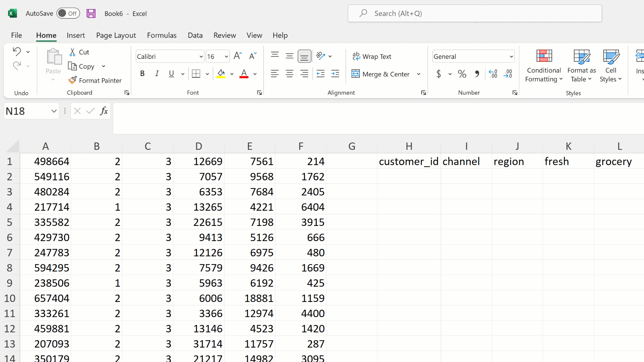This screenshot has width=644, height=362.
Task: Click the Insert Function fx icon
Action: (x=104, y=111)
